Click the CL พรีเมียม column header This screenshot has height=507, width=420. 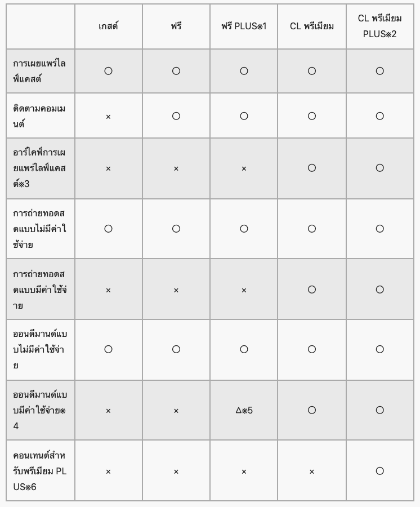click(x=312, y=26)
